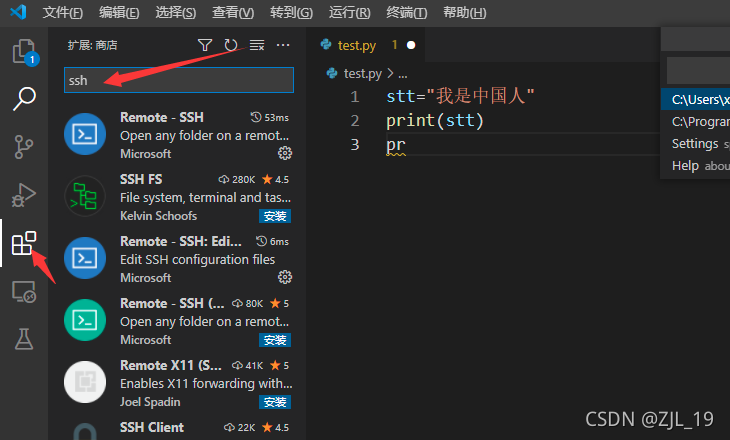Install the SSH FS extension

tap(275, 216)
